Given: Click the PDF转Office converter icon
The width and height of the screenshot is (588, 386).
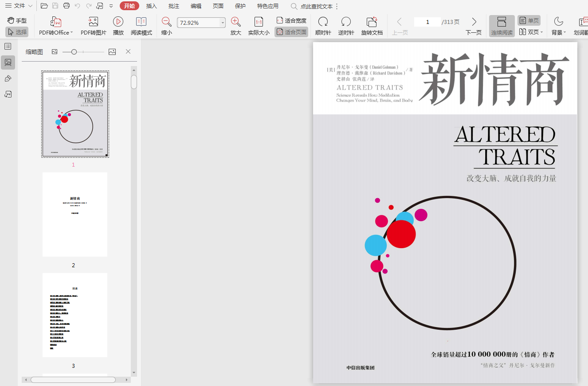Looking at the screenshot, I should pyautogui.click(x=56, y=22).
